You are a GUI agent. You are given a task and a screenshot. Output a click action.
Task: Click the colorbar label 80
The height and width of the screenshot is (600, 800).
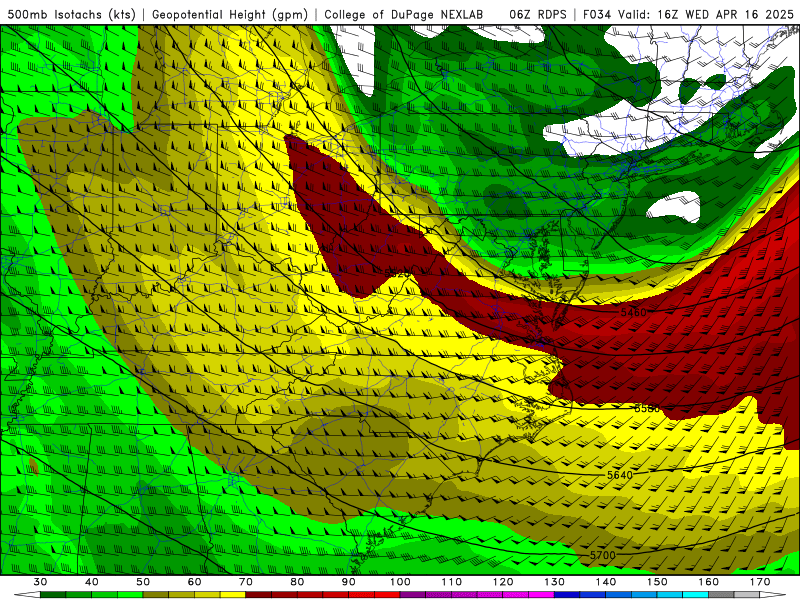[297, 582]
